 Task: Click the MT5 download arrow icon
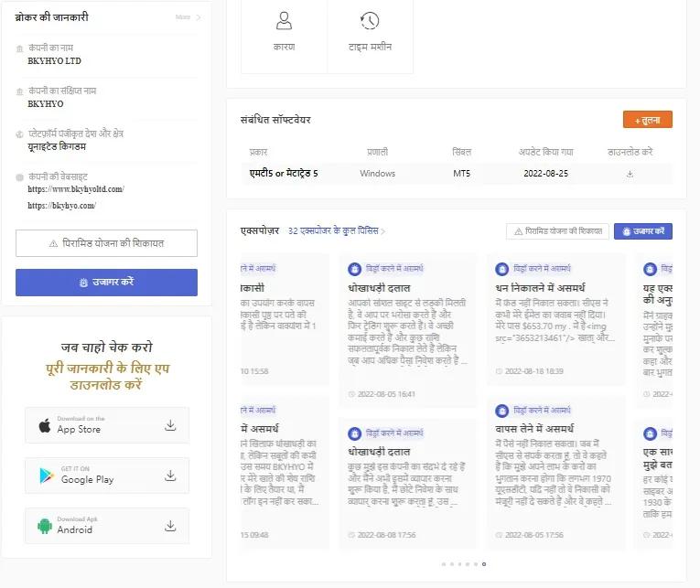click(x=630, y=174)
